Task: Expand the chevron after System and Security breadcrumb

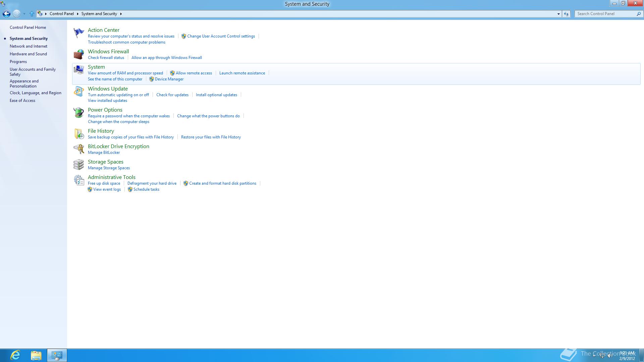Action: click(121, 14)
